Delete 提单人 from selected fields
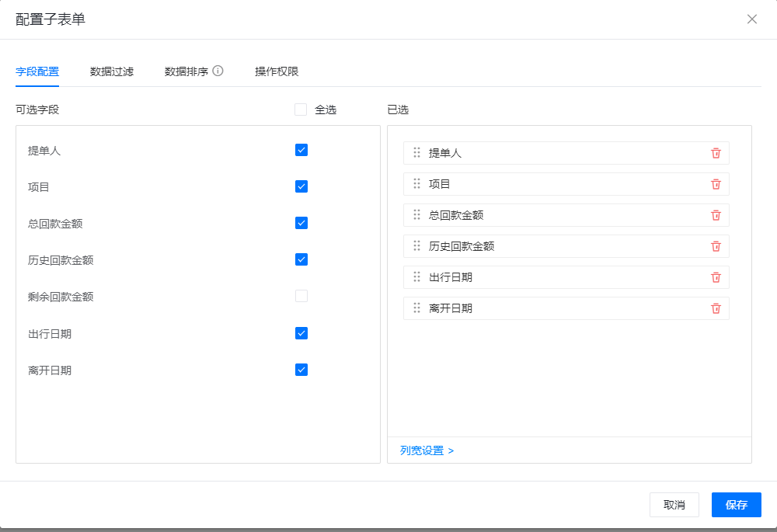This screenshot has width=777, height=532. click(x=716, y=153)
